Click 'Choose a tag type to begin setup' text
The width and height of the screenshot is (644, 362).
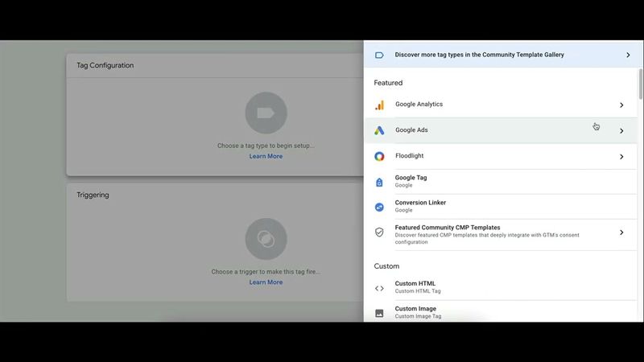click(x=266, y=146)
